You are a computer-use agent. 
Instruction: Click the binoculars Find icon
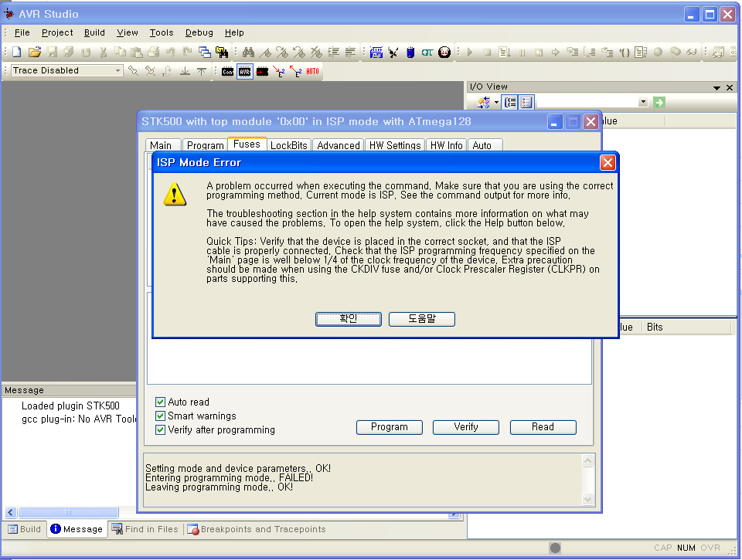[248, 53]
